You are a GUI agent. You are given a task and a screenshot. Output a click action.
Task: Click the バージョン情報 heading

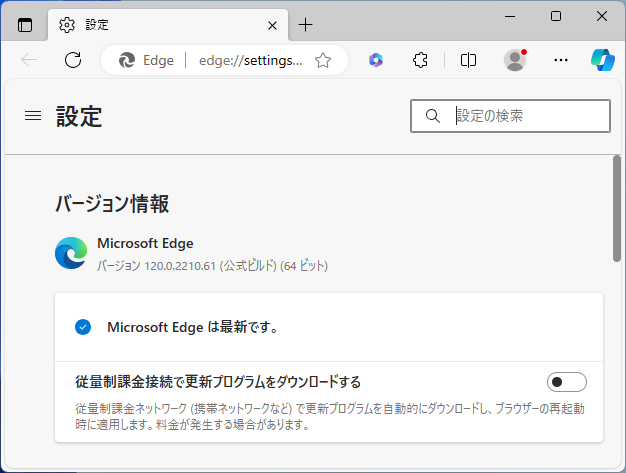point(112,204)
